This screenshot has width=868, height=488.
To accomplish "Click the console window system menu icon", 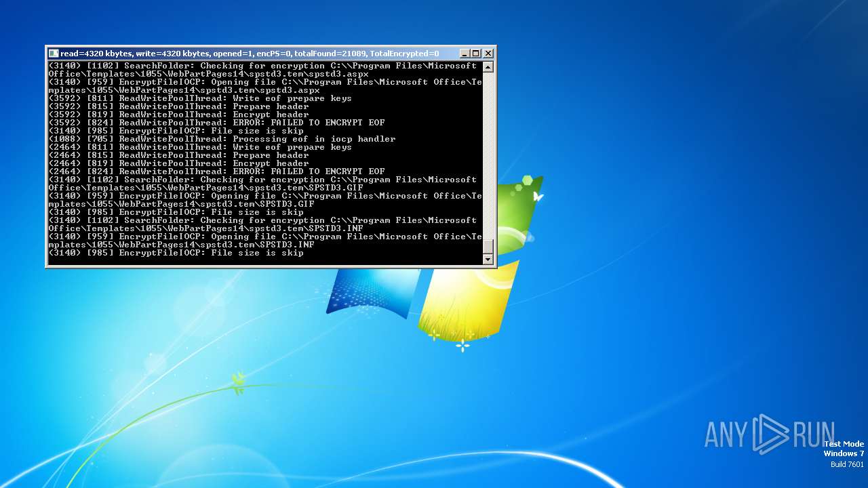I will 54,54.
